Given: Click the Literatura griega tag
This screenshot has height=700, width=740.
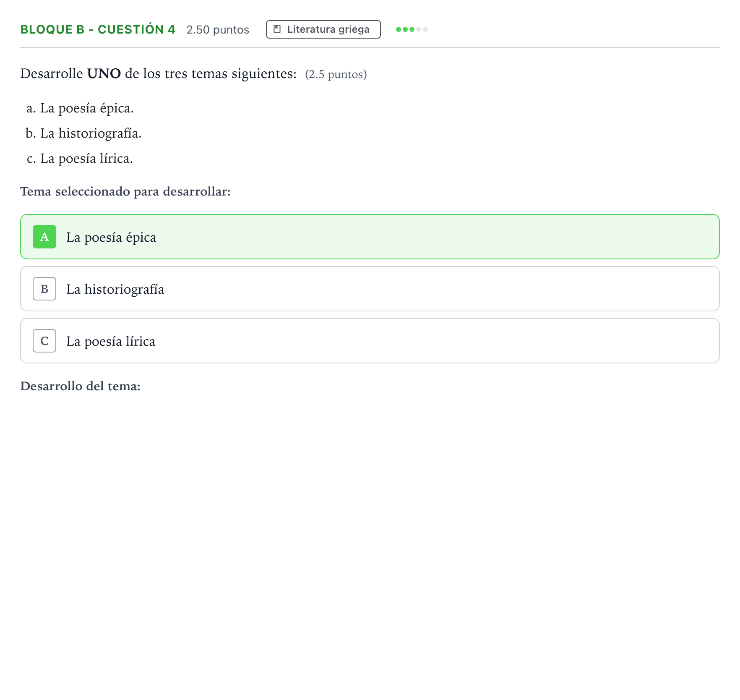Looking at the screenshot, I should coord(323,29).
